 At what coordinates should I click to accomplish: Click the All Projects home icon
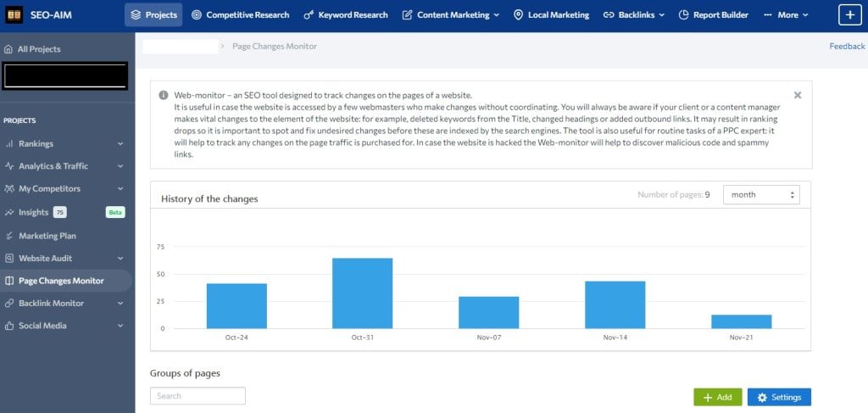click(x=8, y=49)
